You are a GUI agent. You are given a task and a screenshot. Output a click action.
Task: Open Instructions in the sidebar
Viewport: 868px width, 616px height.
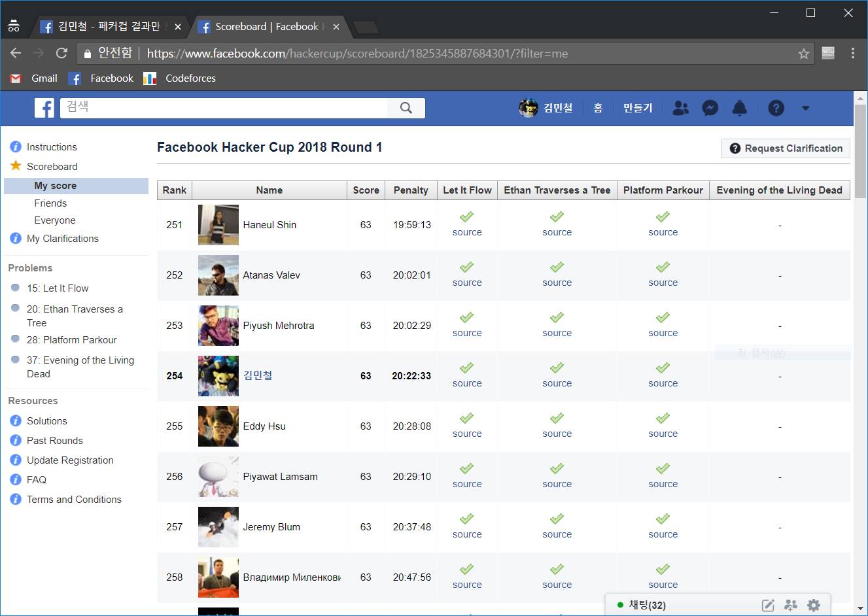(x=52, y=147)
